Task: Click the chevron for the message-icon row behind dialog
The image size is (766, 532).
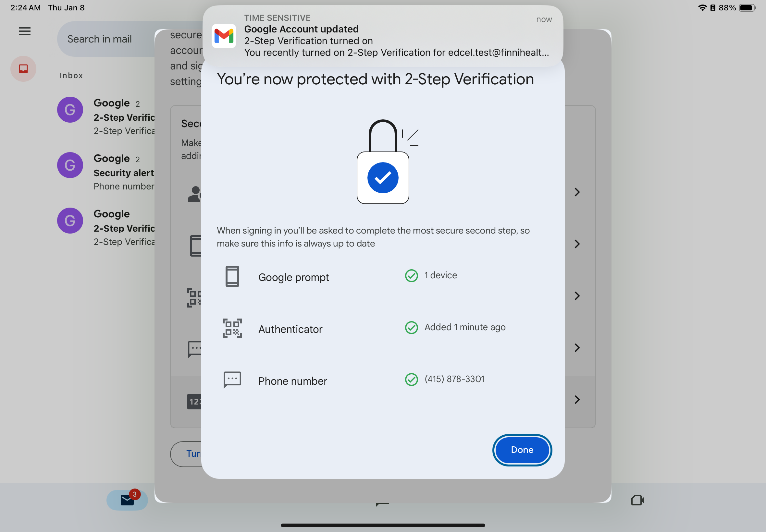Action: (x=577, y=348)
